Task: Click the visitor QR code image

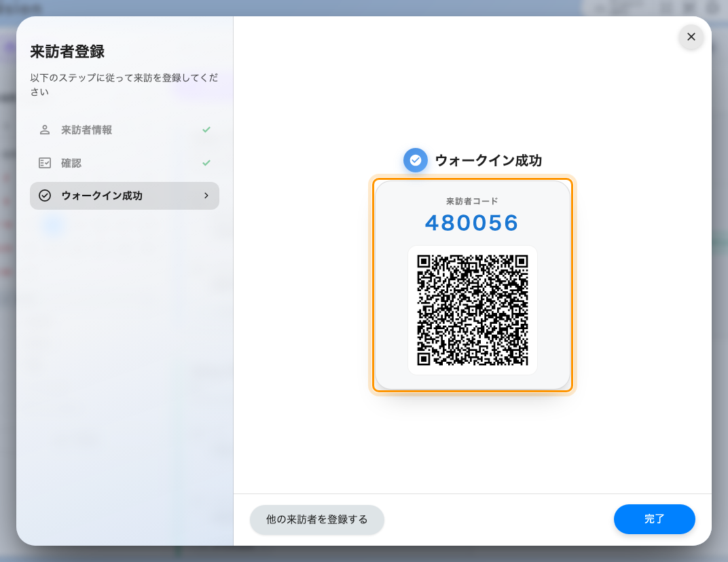Action: coord(473,310)
